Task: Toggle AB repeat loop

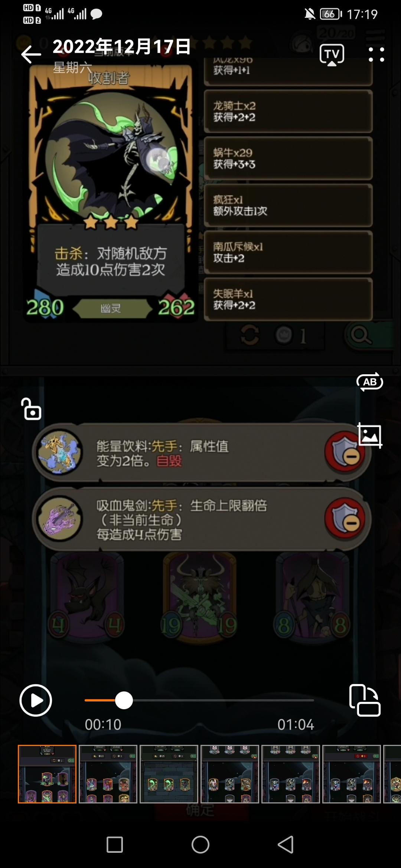Action: point(369,382)
